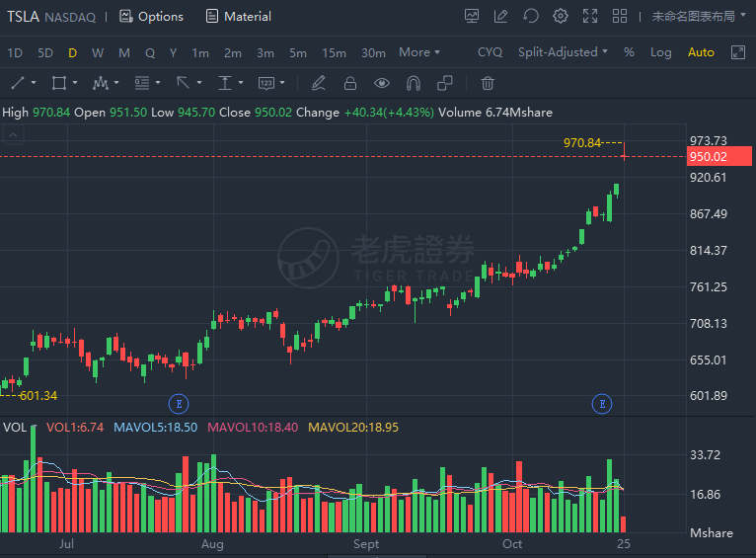Expand the More intervals dropdown

(x=419, y=52)
